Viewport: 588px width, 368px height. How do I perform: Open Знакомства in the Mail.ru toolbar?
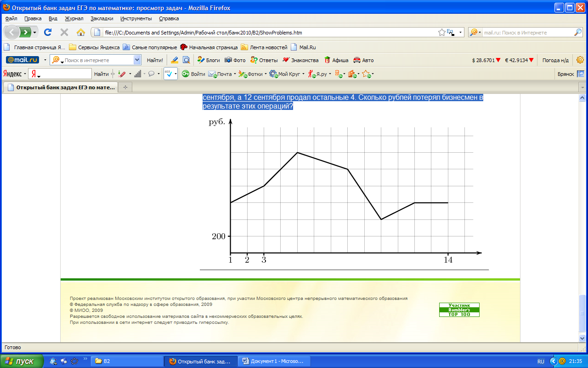[x=300, y=60]
